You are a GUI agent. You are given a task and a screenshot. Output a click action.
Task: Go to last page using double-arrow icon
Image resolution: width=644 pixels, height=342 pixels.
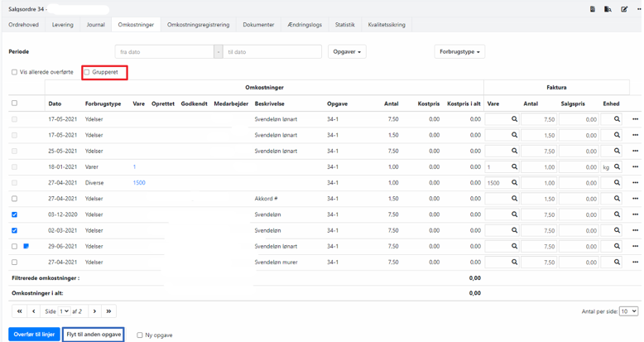[108, 311]
